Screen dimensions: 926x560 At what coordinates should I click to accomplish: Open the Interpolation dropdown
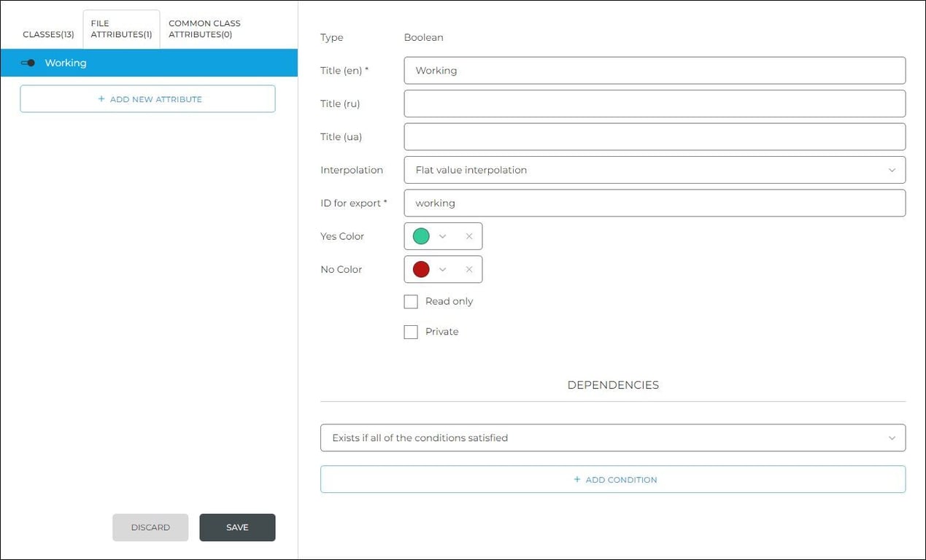pos(654,169)
